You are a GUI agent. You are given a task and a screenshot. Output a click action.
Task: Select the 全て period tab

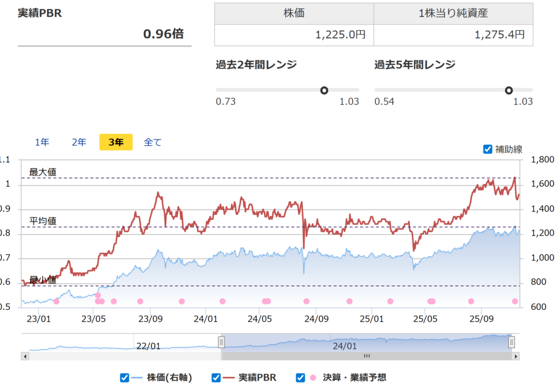point(153,142)
